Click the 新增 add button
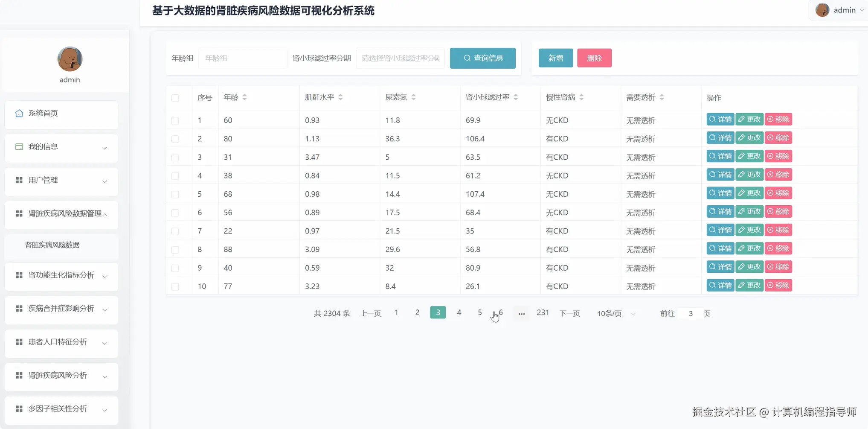Viewport: 868px width, 429px height. (x=555, y=58)
